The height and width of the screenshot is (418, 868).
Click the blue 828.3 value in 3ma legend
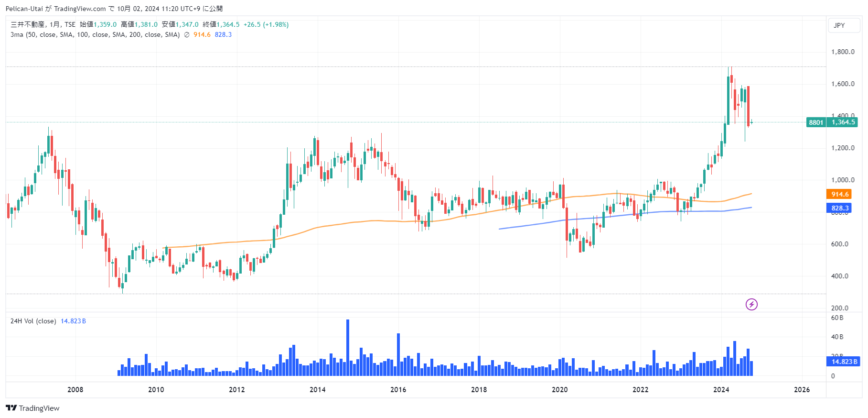point(223,34)
